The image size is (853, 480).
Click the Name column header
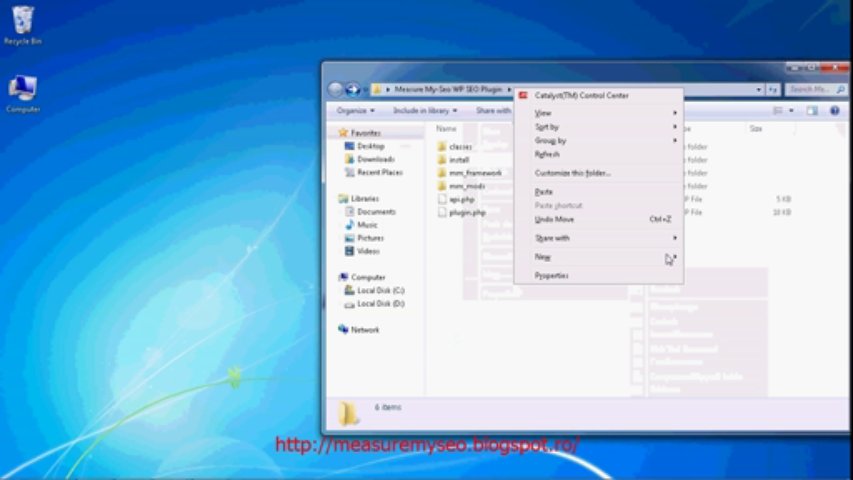tap(447, 129)
